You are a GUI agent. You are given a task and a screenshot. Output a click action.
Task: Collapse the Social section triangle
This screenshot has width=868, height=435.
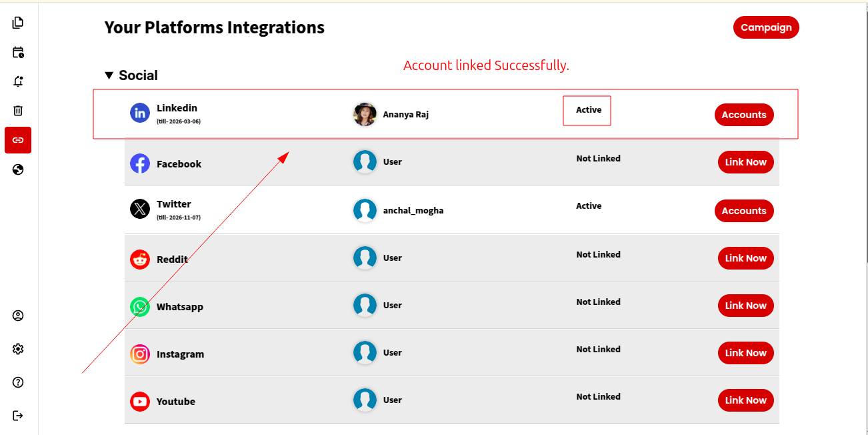tap(109, 76)
